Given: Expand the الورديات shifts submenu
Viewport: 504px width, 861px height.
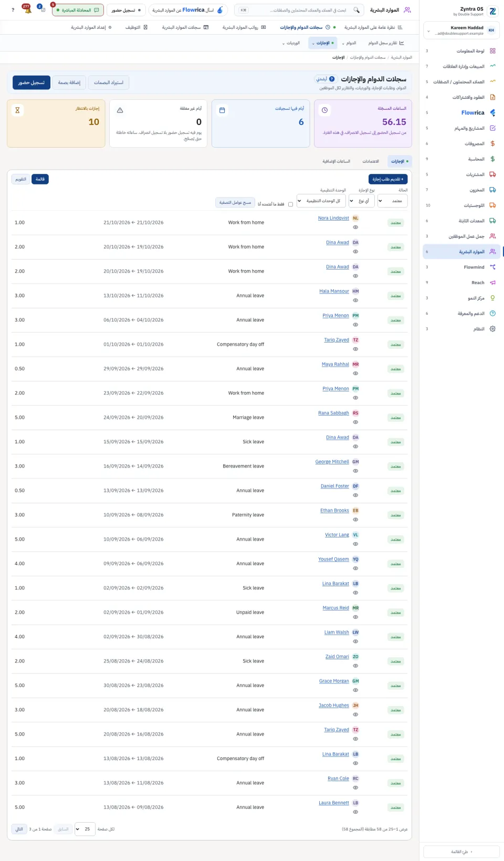Looking at the screenshot, I should point(291,43).
